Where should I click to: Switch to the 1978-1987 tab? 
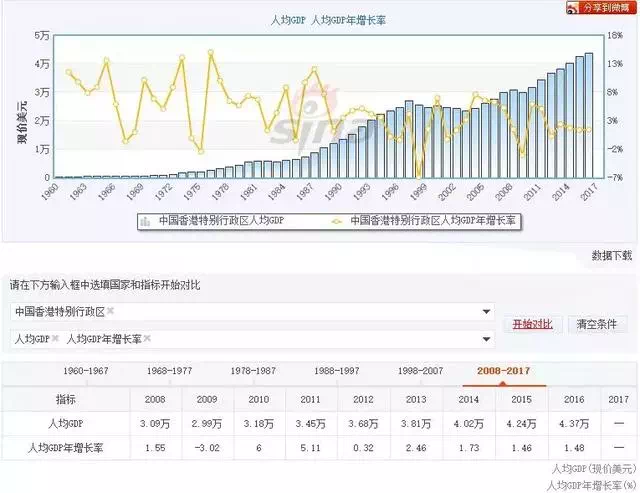pos(253,371)
